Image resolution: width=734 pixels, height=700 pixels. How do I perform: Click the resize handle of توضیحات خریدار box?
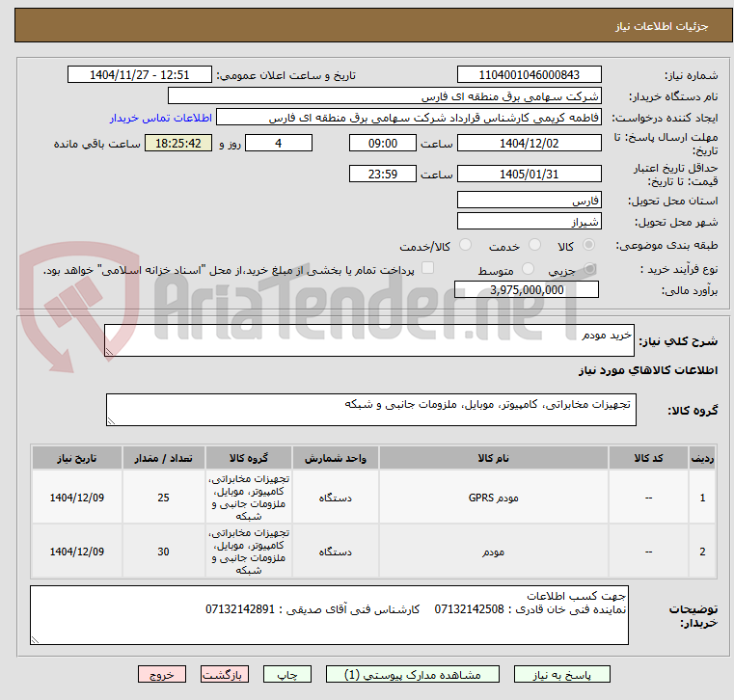pos(35,640)
